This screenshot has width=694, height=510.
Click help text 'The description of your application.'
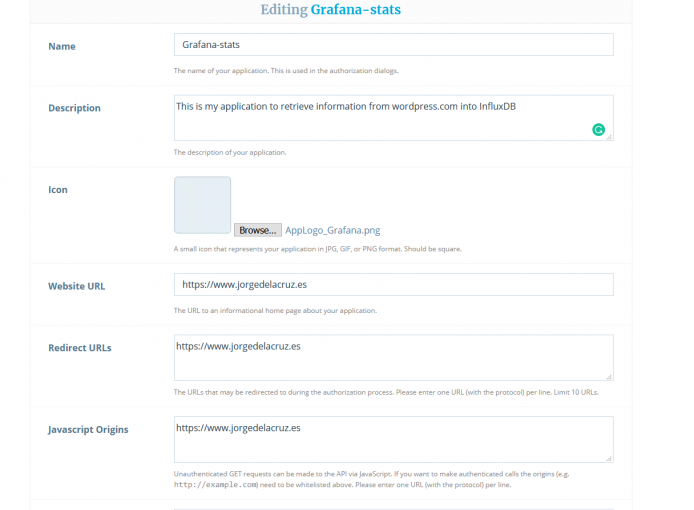click(x=230, y=152)
